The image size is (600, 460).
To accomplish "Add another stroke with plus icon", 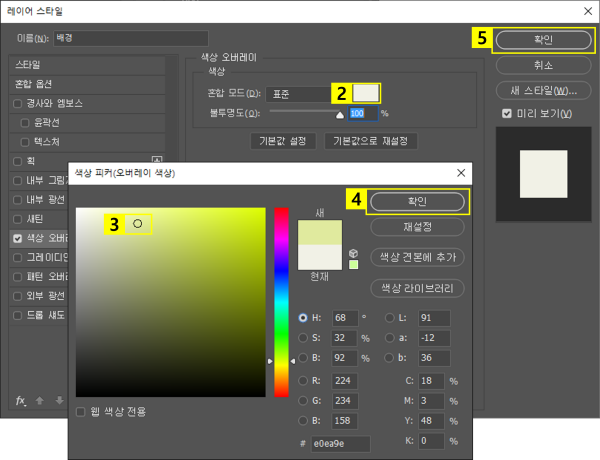I will (x=157, y=160).
